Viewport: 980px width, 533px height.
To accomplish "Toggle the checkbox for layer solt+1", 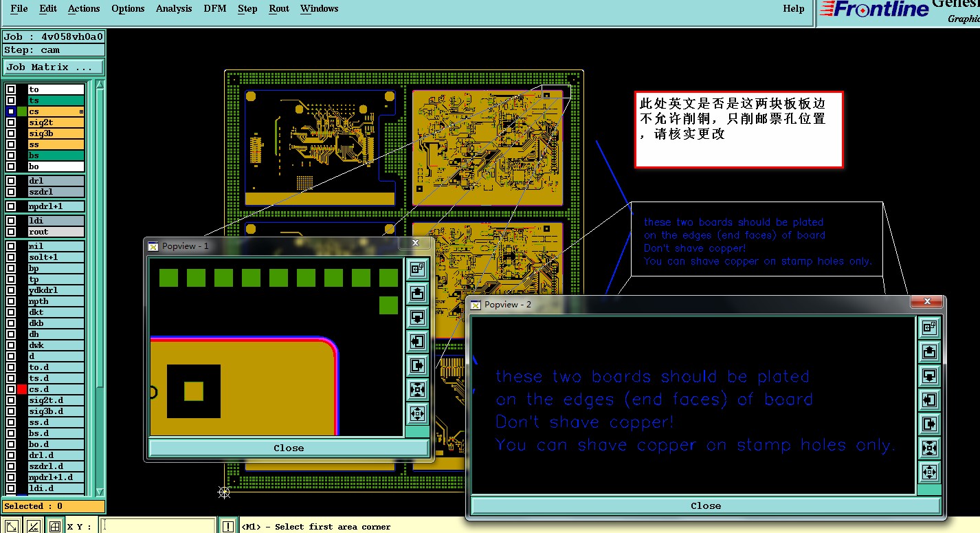I will point(11,257).
